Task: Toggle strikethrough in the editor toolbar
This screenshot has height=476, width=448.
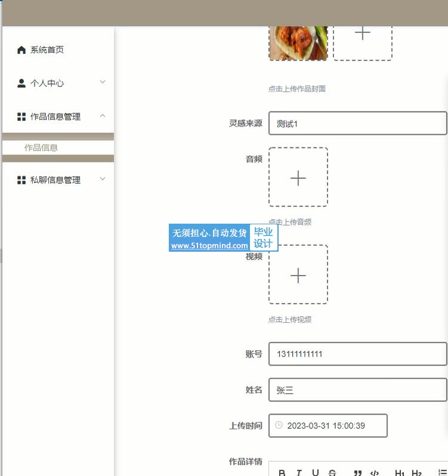Action: coord(332,472)
